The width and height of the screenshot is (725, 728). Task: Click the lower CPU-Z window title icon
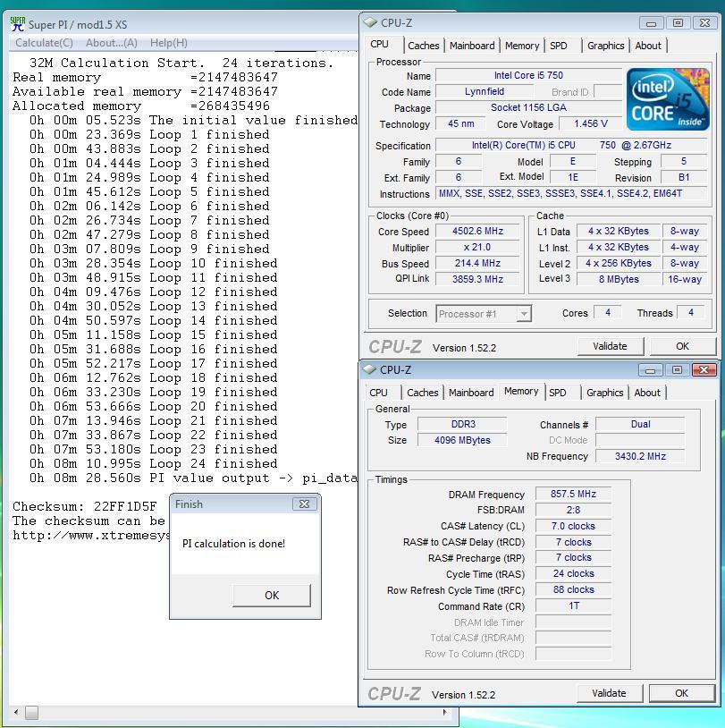coord(369,369)
